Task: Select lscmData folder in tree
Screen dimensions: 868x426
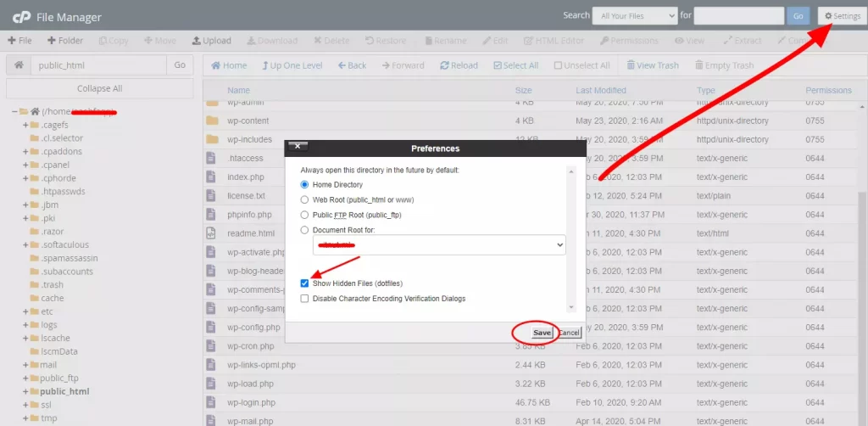Action: (59, 351)
